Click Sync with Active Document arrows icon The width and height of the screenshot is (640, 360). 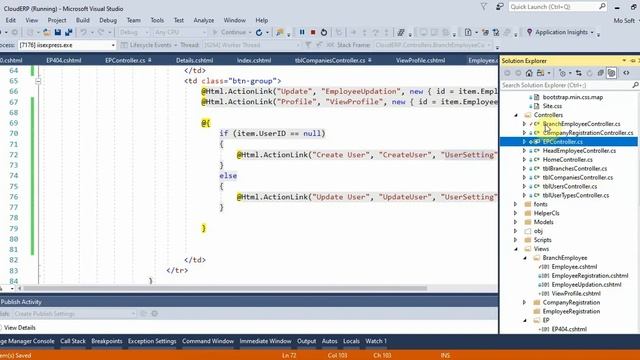coord(579,73)
